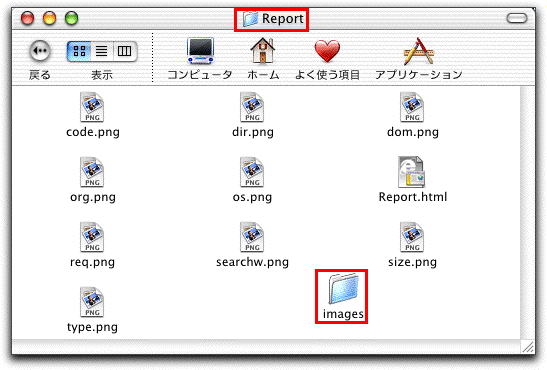Click the req.png filename label
The image size is (547, 370).
coord(92,262)
